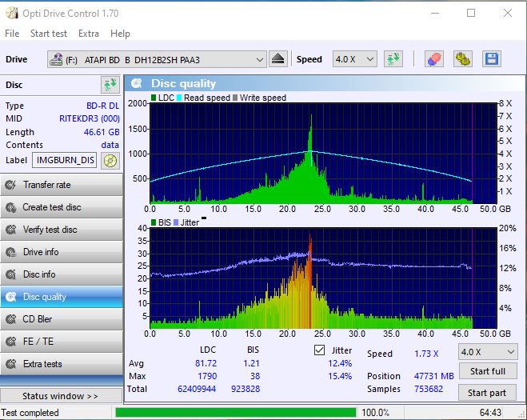Toggle the Jitter checkbox
The width and height of the screenshot is (527, 420).
click(319, 350)
